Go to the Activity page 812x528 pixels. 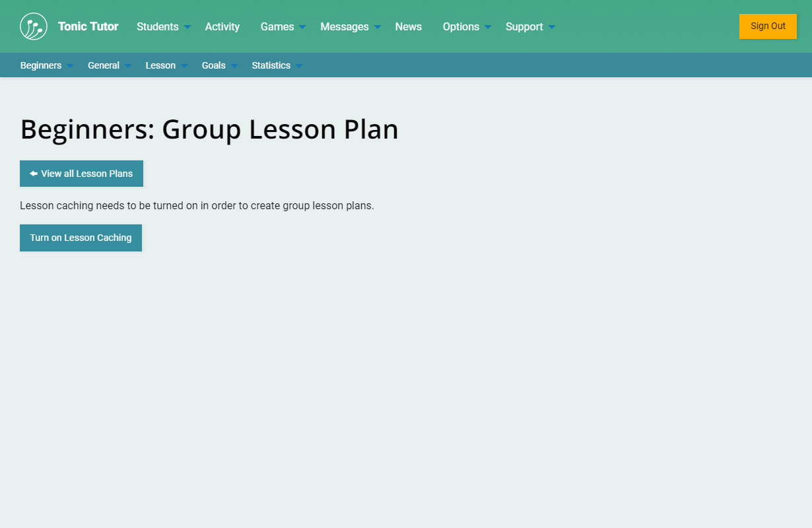(222, 26)
